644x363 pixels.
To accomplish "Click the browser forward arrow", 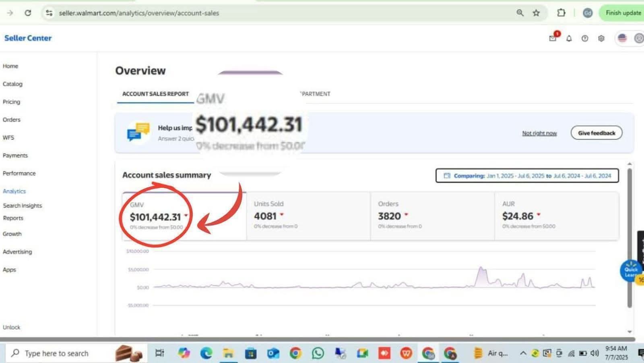I will tap(10, 13).
